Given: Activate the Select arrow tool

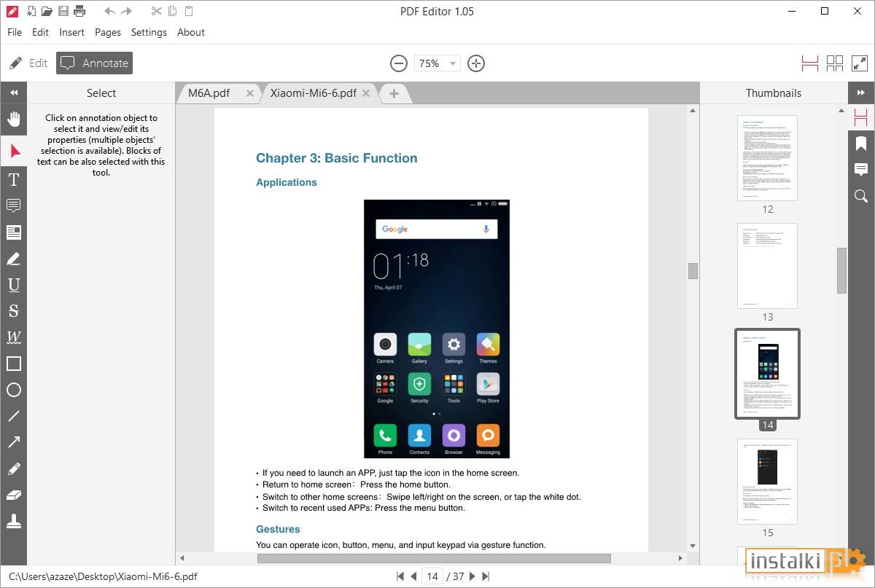Looking at the screenshot, I should 14,151.
